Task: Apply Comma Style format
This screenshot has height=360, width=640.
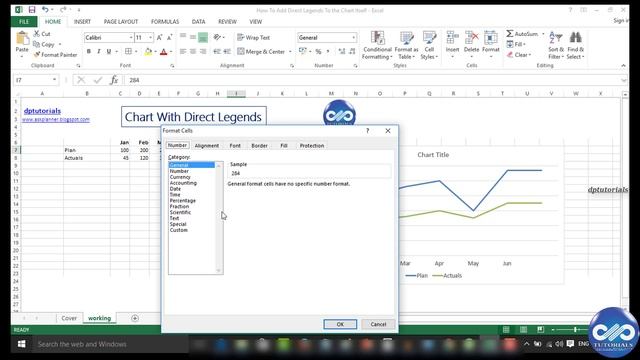Action: click(x=328, y=51)
